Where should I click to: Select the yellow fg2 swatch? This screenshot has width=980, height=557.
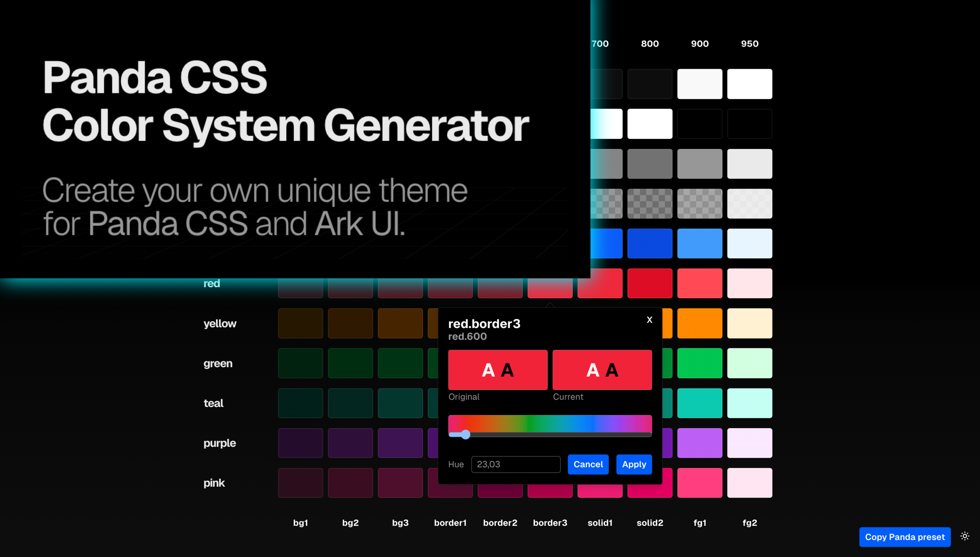[x=750, y=323]
